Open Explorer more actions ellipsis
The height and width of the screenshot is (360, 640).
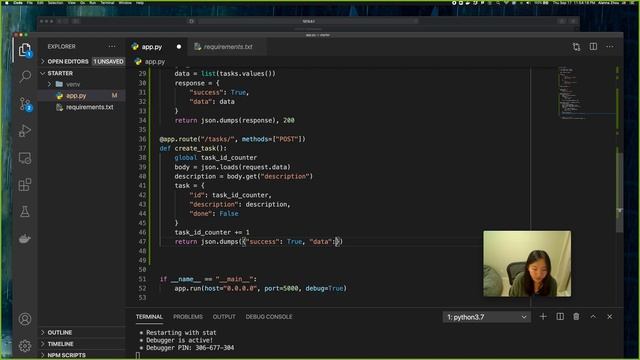coord(112,47)
